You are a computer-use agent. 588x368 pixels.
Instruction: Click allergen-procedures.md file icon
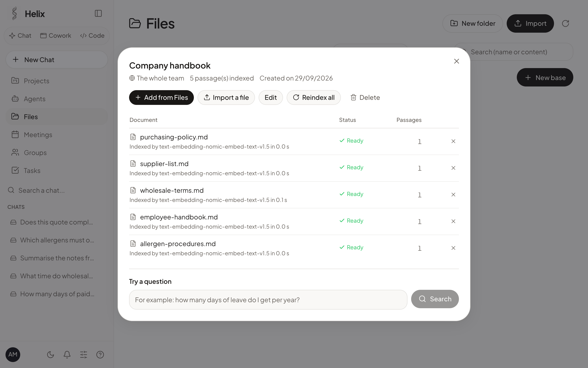point(133,243)
